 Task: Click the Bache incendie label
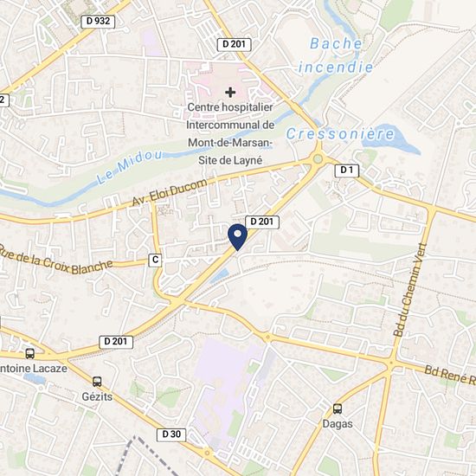(x=336, y=55)
